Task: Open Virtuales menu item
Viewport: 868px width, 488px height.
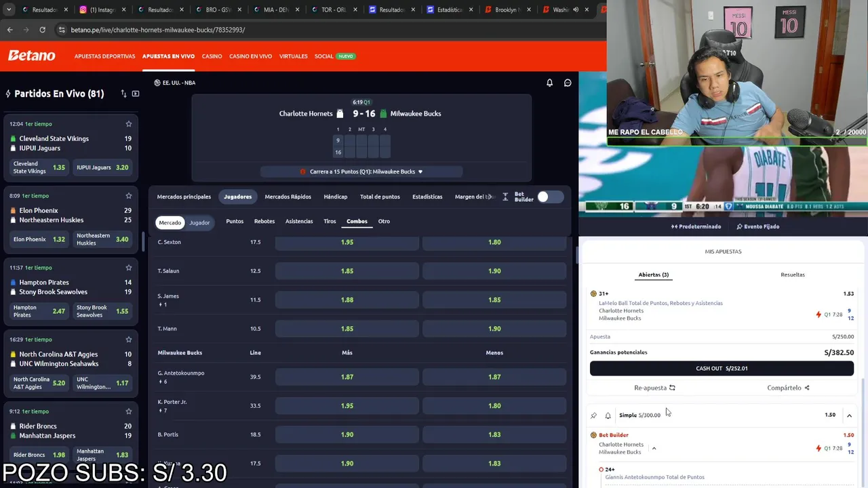Action: (x=293, y=56)
